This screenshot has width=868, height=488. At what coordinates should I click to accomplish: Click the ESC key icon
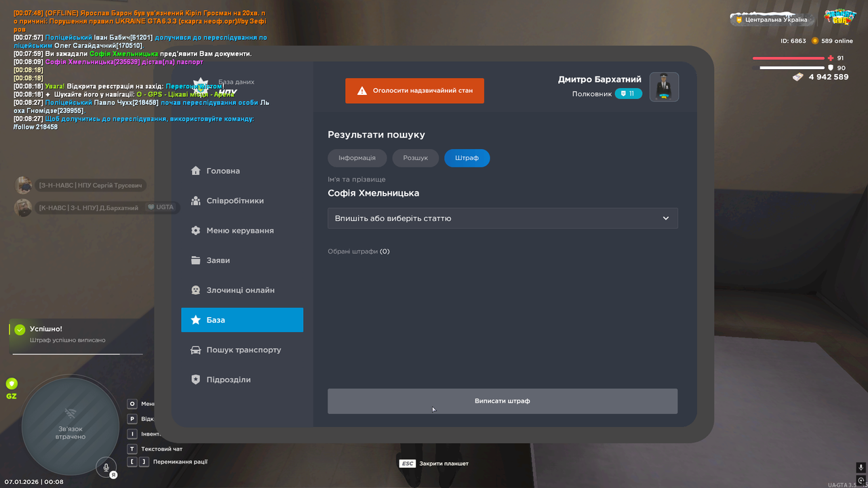(408, 464)
